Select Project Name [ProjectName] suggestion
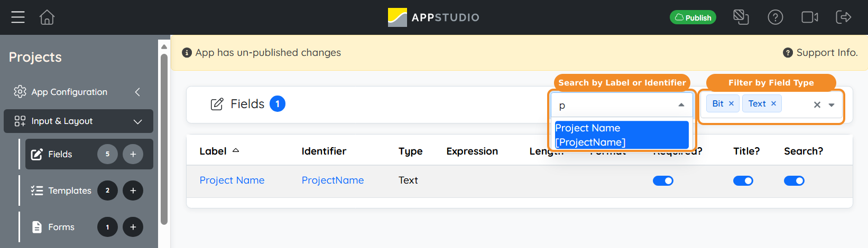Viewport: 868px width, 248px height. [622, 135]
